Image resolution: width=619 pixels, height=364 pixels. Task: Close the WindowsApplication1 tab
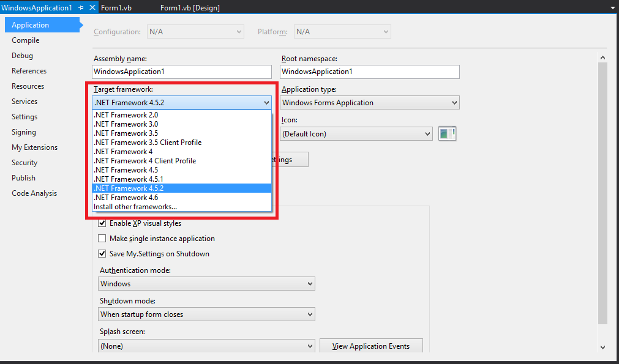[92, 7]
